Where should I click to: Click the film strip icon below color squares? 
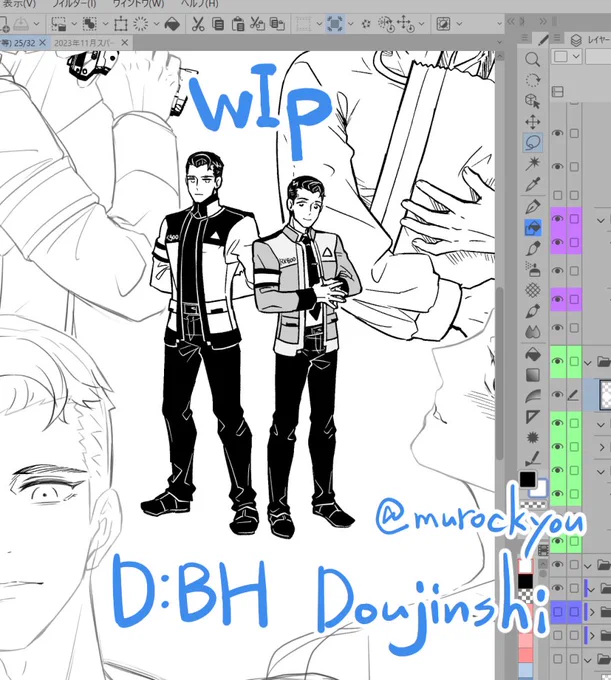pos(542,551)
